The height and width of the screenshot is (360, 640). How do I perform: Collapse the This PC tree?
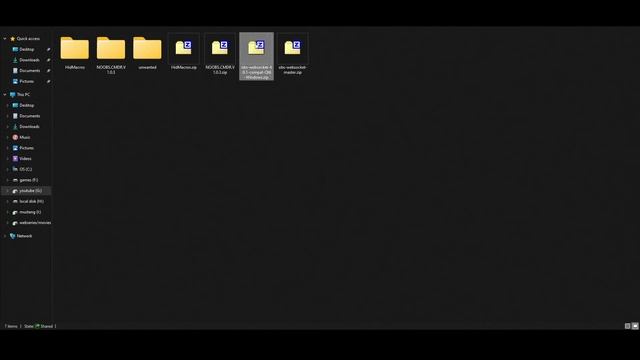tap(5, 95)
